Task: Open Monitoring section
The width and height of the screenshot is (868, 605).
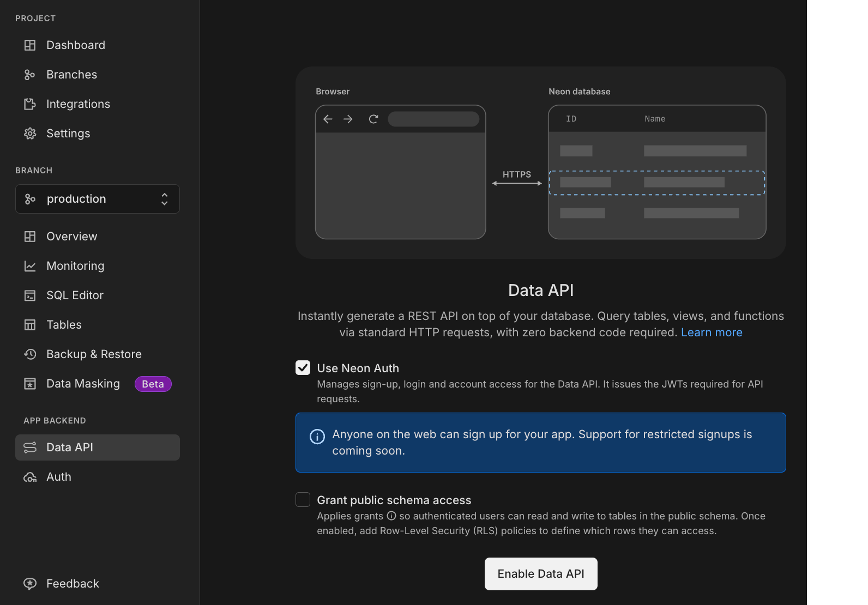Action: click(98, 266)
